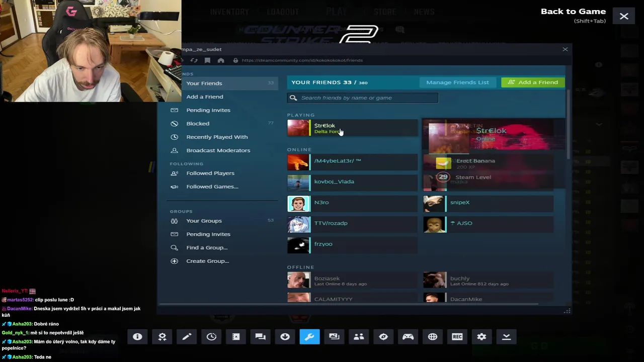Viewport: 644px width, 362px height.
Task: Open the controller settings gamepad icon
Action: (x=408, y=337)
